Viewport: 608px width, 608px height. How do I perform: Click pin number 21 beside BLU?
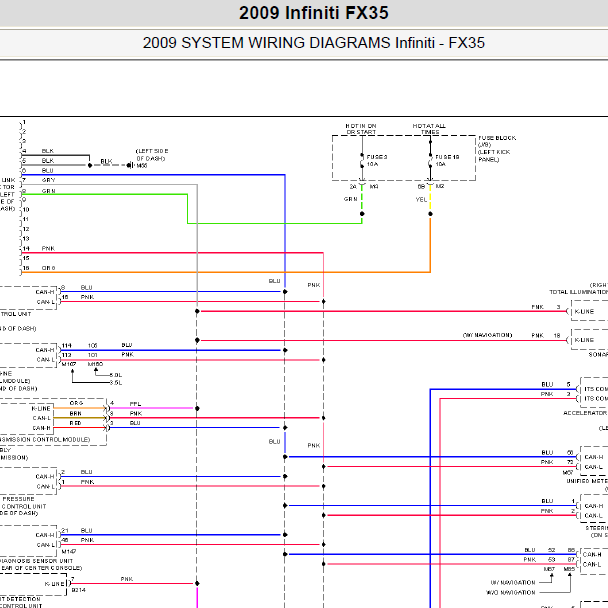pos(65,530)
